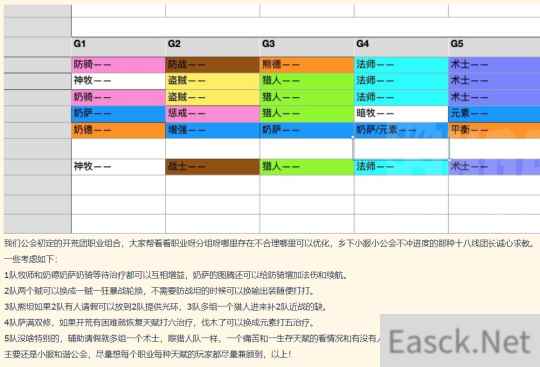Viewport: 540px width, 367px height.
Task: Click the blue 增强 cell in G2
Action: (212, 130)
